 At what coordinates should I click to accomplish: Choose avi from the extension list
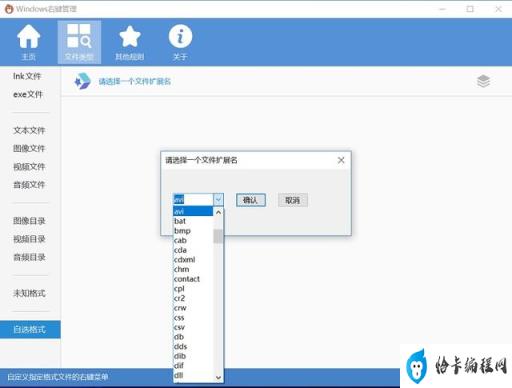click(x=193, y=211)
